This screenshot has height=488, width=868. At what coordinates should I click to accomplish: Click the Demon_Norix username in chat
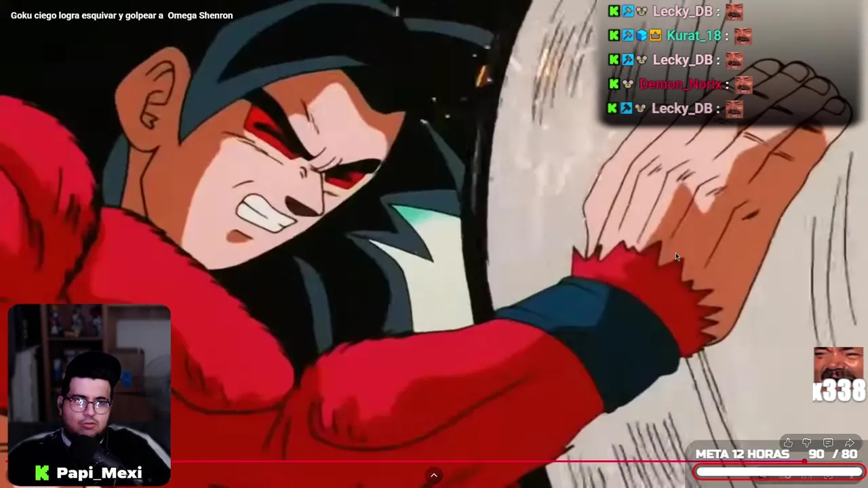680,84
